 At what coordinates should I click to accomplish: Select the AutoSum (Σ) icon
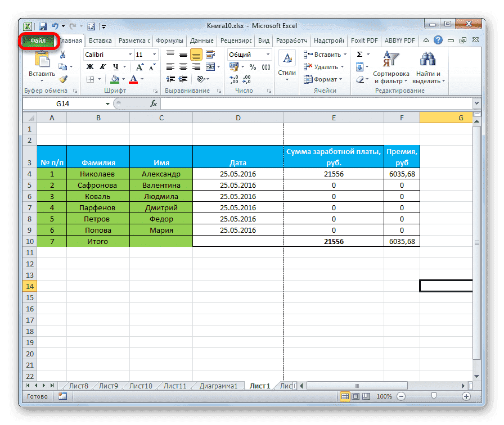[x=359, y=53]
